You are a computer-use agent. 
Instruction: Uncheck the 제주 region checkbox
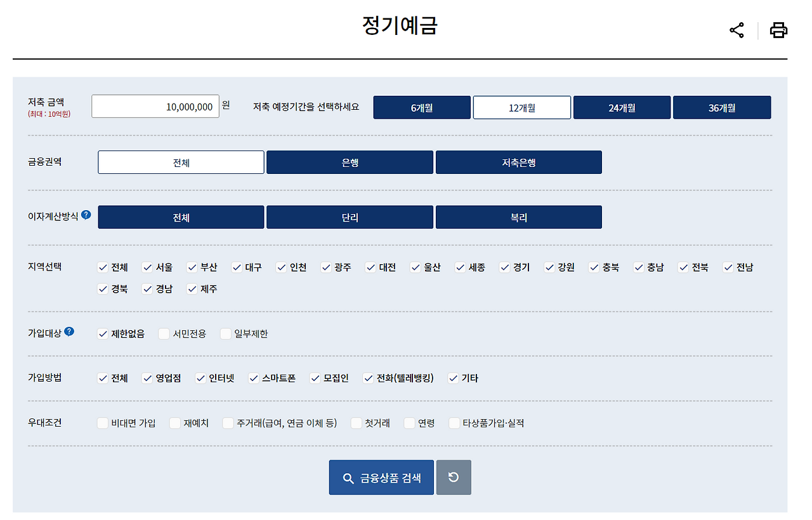click(192, 289)
